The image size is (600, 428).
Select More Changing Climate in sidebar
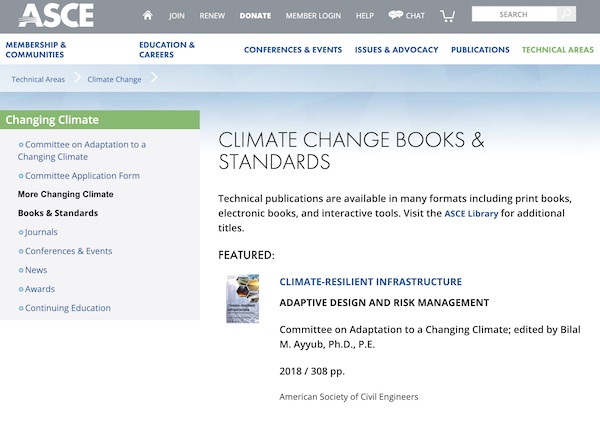point(65,194)
